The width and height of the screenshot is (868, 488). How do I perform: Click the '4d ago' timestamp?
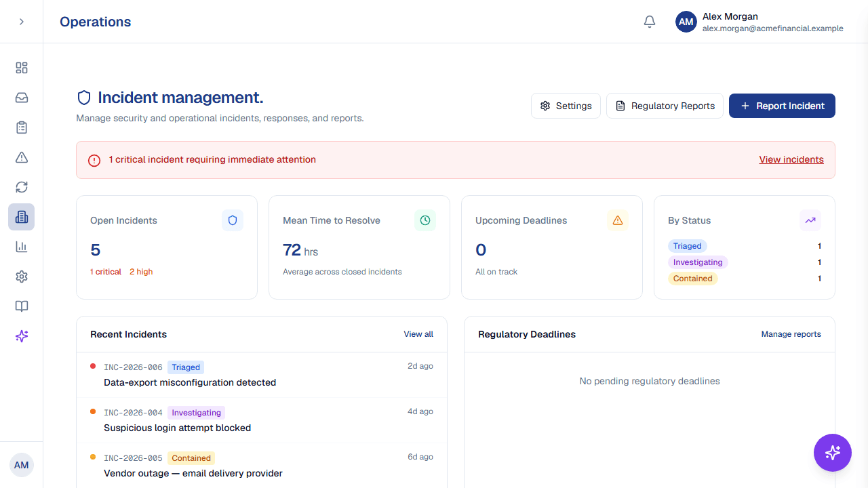click(x=420, y=411)
